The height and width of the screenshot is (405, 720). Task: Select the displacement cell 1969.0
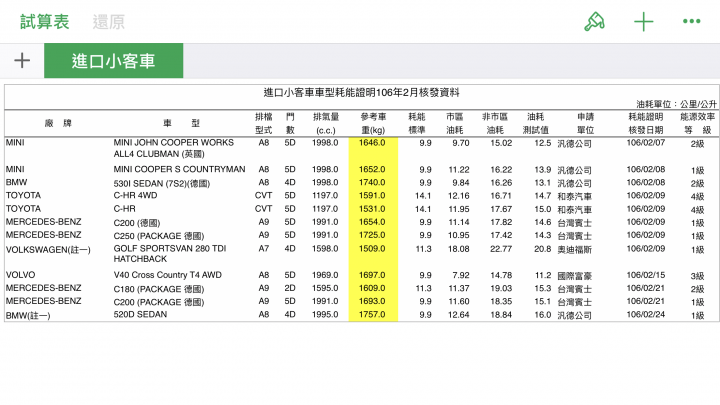pos(325,275)
